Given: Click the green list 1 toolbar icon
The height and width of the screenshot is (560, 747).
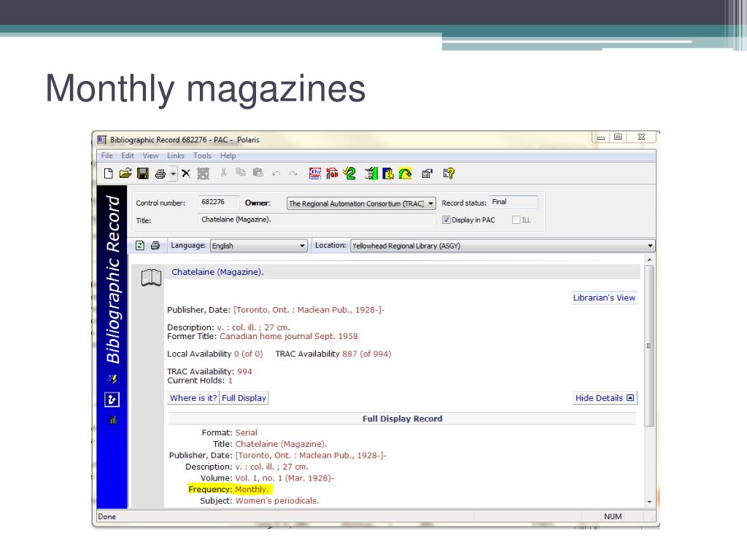Looking at the screenshot, I should 371,174.
